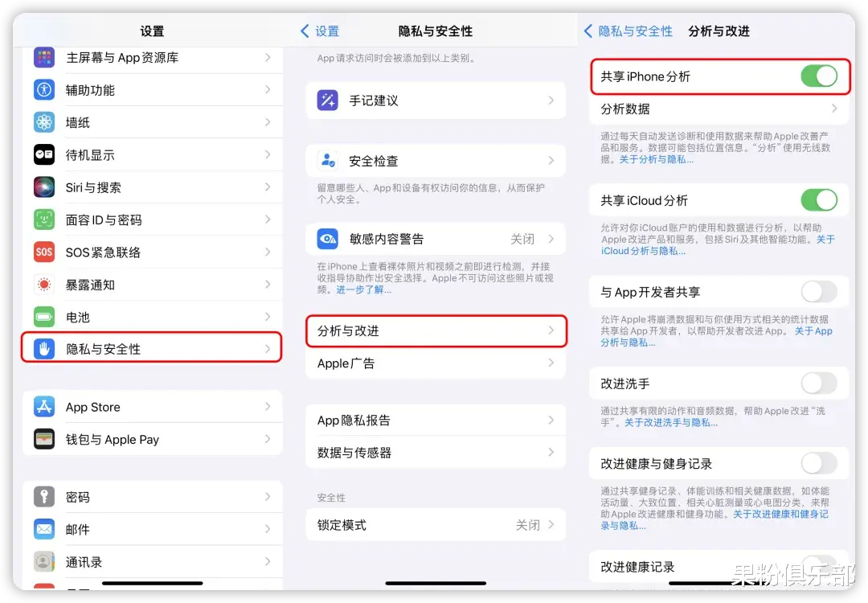Tap the 邮件 row label

click(x=77, y=529)
